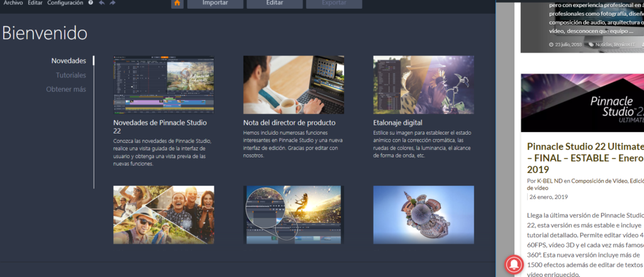Click the orange Home icon
The image size is (644, 277).
(177, 3)
